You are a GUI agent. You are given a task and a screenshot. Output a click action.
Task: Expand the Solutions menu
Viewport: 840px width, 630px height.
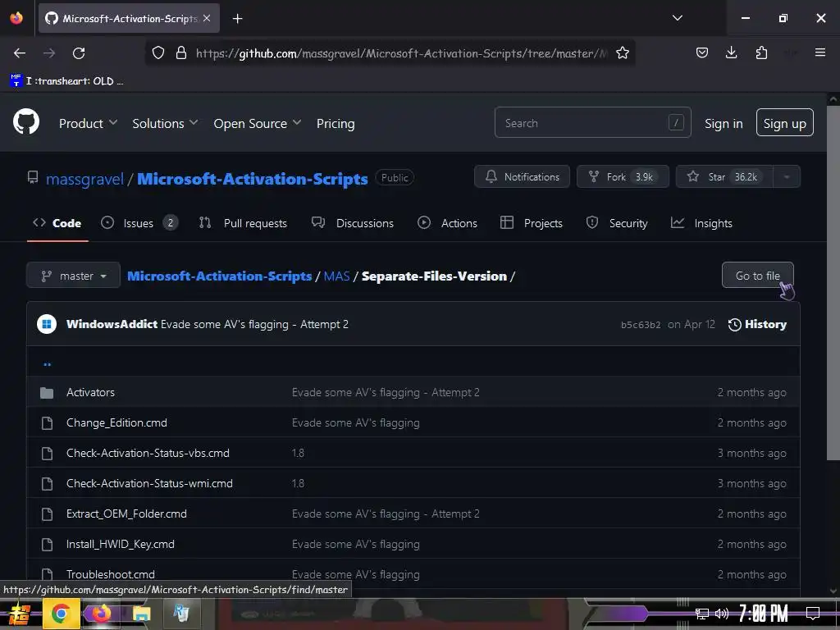[165, 124]
